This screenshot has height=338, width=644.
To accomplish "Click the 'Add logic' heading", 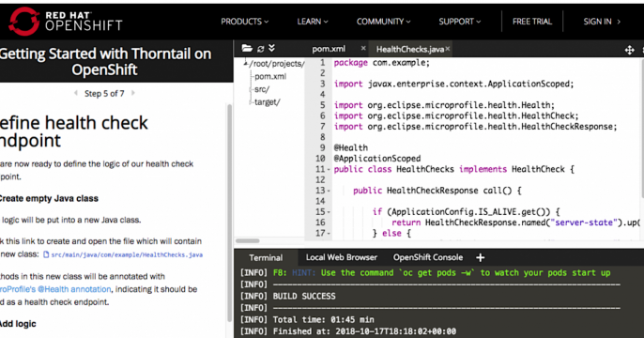I will [x=18, y=324].
